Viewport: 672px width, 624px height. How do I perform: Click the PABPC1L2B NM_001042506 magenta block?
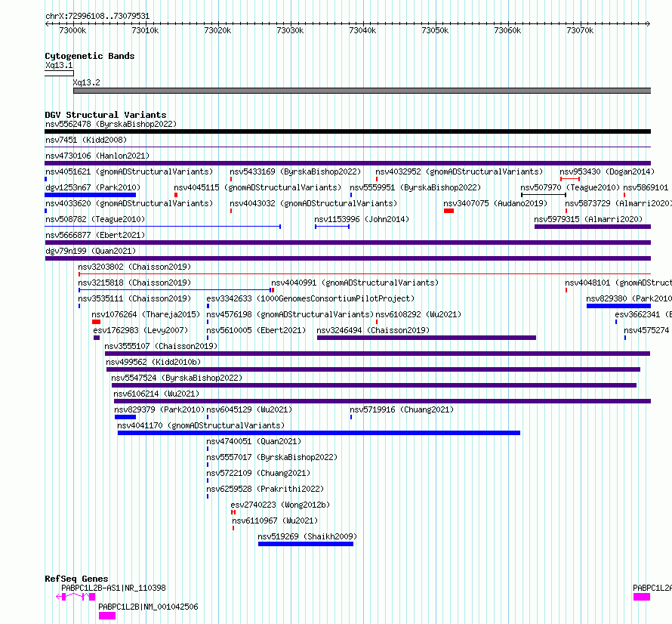[x=107, y=616]
